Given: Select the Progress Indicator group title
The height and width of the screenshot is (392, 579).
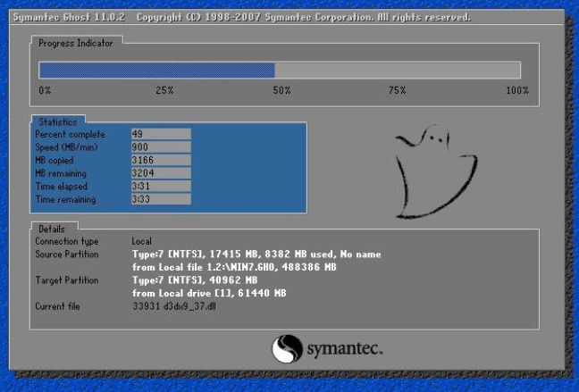Looking at the screenshot, I should tap(76, 43).
